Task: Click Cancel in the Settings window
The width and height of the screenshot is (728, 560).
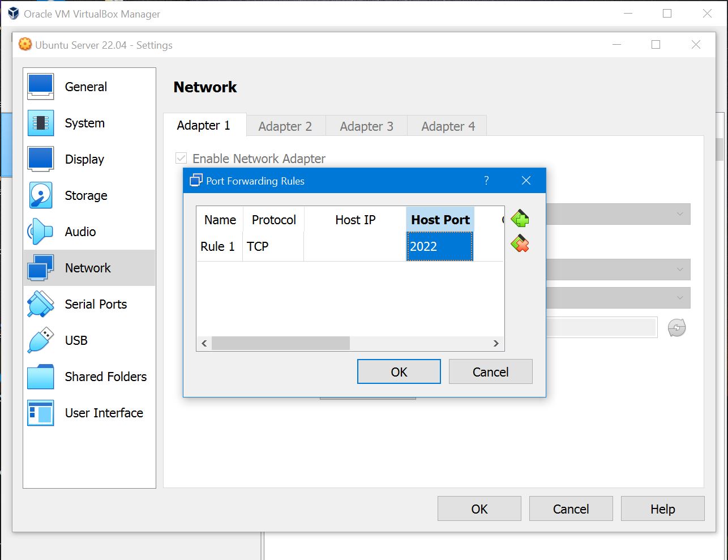Action: (571, 508)
